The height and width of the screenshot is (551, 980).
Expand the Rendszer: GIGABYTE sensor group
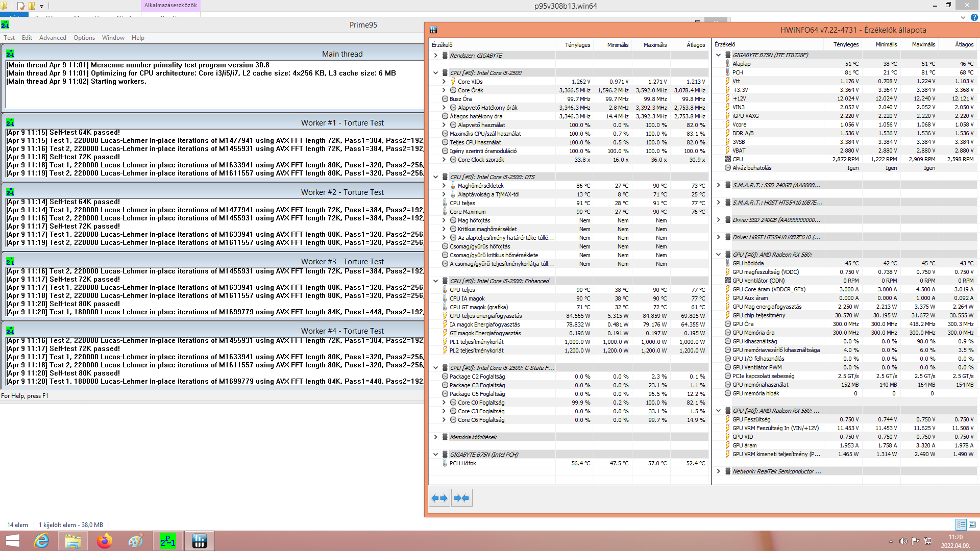click(x=435, y=56)
